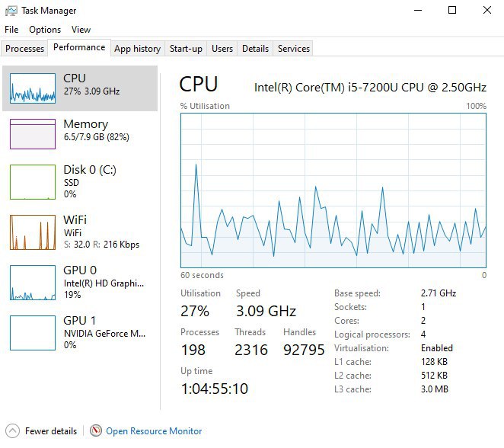Image resolution: width=504 pixels, height=448 pixels.
Task: Go to the Users tab
Action: pyautogui.click(x=222, y=49)
